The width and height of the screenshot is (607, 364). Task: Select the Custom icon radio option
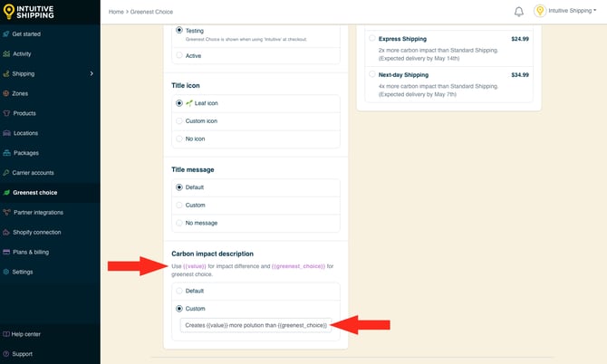pyautogui.click(x=179, y=120)
